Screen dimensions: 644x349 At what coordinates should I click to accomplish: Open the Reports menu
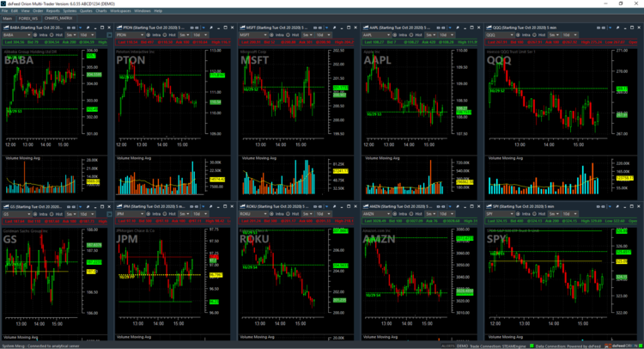click(x=53, y=10)
